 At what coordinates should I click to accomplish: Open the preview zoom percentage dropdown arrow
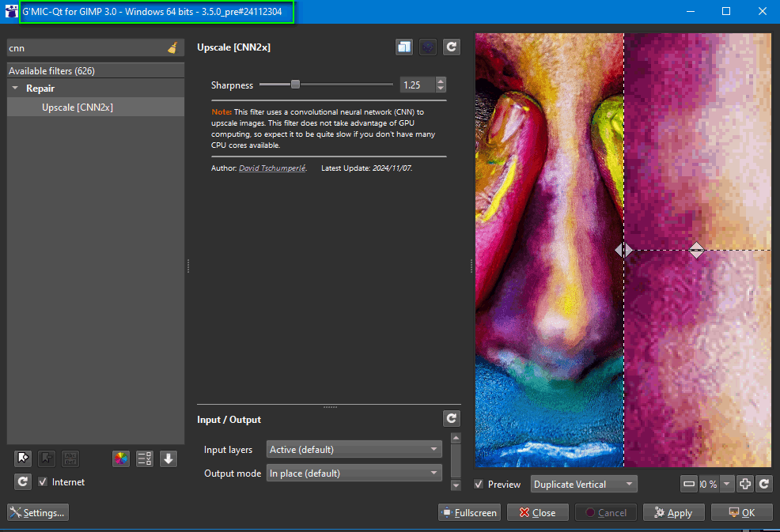[727, 484]
